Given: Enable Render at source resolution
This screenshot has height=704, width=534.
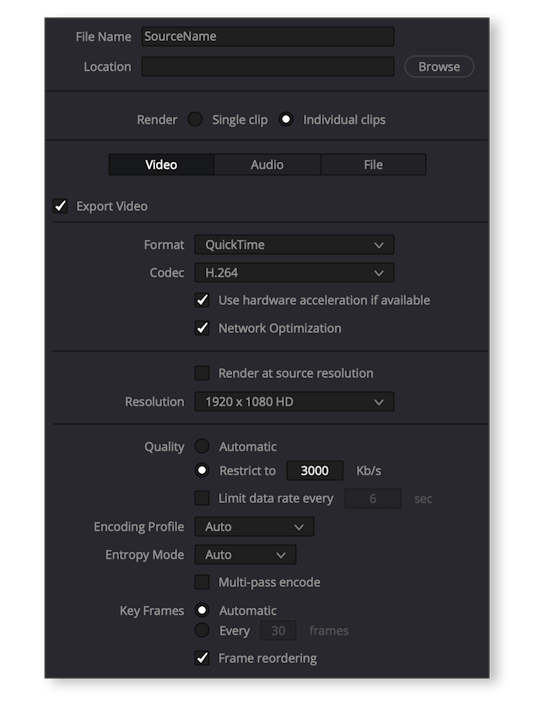Looking at the screenshot, I should [202, 373].
